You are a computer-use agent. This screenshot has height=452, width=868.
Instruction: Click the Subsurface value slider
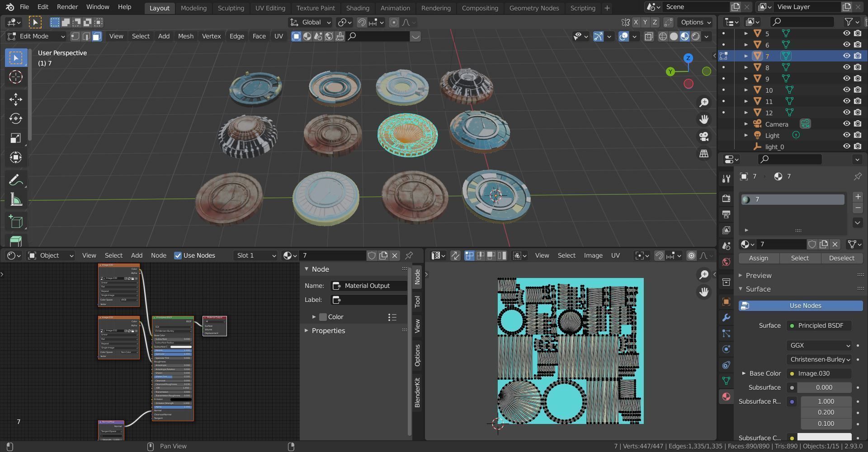(x=824, y=387)
